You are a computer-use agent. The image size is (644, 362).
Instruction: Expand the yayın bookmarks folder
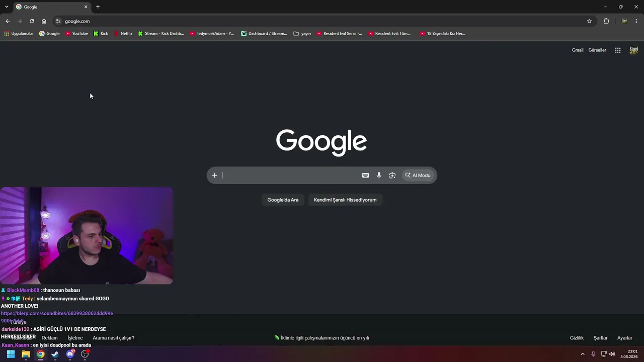[302, 34]
